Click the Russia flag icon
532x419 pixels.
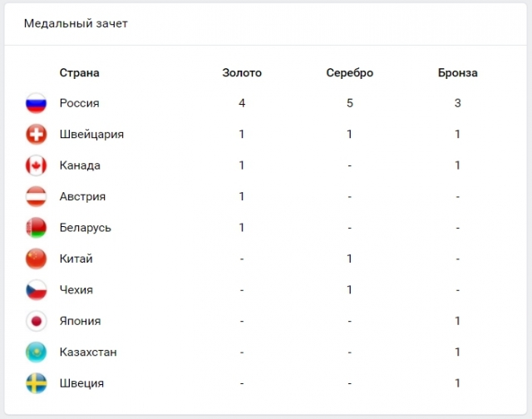[x=36, y=103]
